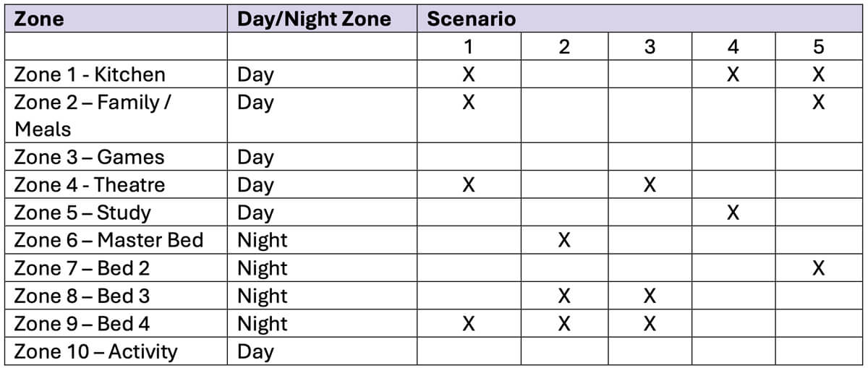Select the "Zone 1 - Kitchen" row label
The height and width of the screenshot is (368, 868).
click(90, 74)
